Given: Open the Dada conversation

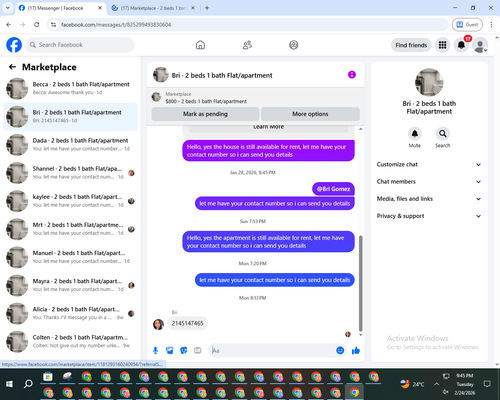Looking at the screenshot, I should point(70,145).
